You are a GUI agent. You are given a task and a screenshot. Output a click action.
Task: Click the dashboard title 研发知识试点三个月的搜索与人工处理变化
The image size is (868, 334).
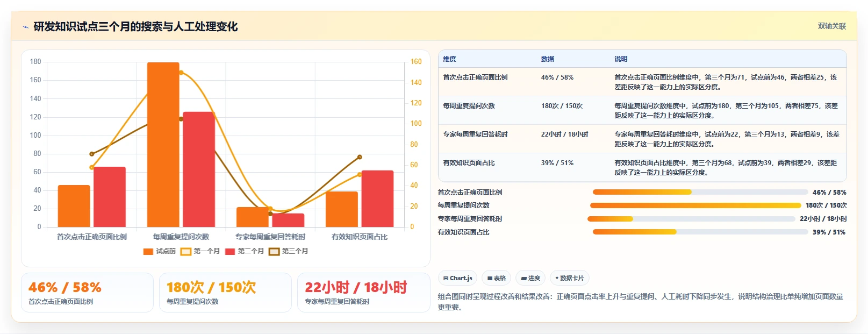135,26
